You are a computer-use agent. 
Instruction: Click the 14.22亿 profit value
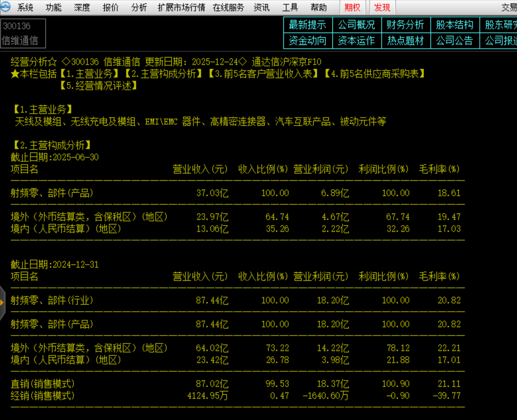click(333, 348)
